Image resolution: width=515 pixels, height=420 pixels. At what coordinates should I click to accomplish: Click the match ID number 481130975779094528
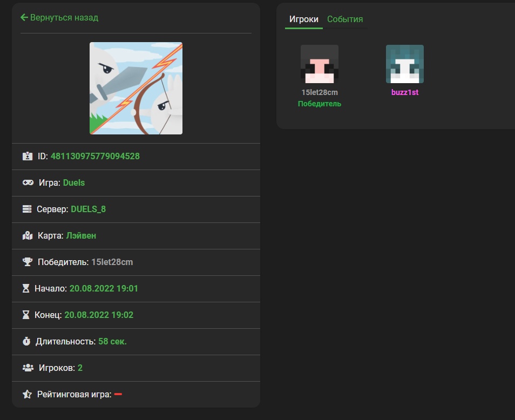tap(95, 157)
